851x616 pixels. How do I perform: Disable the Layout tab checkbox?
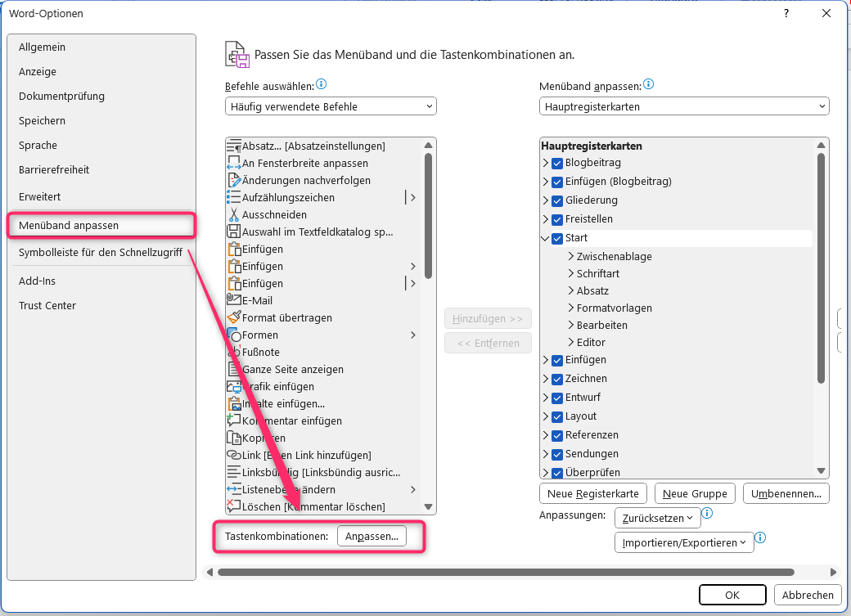557,417
